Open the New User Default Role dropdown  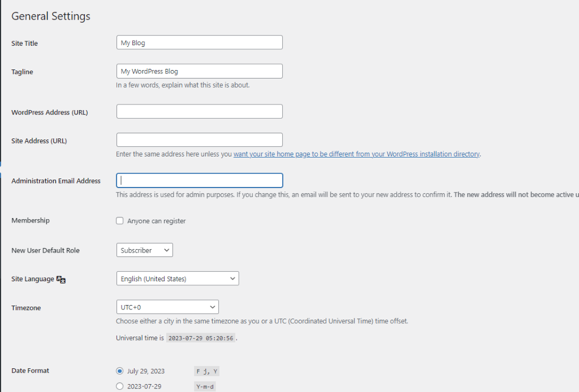click(144, 250)
